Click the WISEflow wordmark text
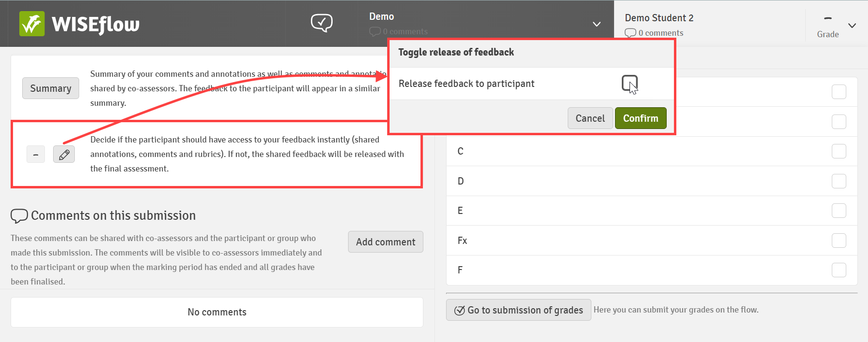The width and height of the screenshot is (868, 342). coord(96,24)
